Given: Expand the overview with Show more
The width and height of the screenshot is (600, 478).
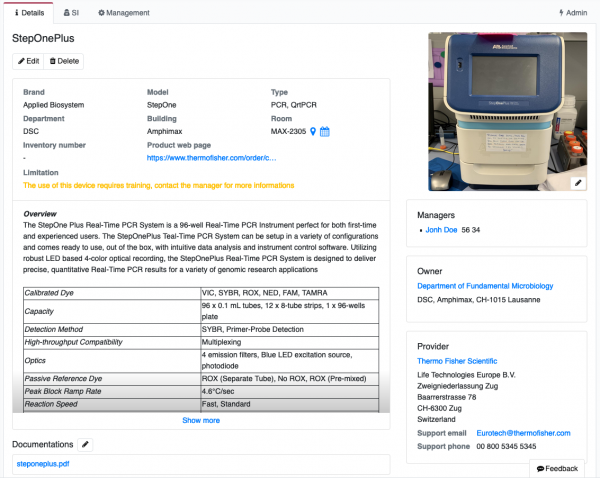Looking at the screenshot, I should [201, 421].
